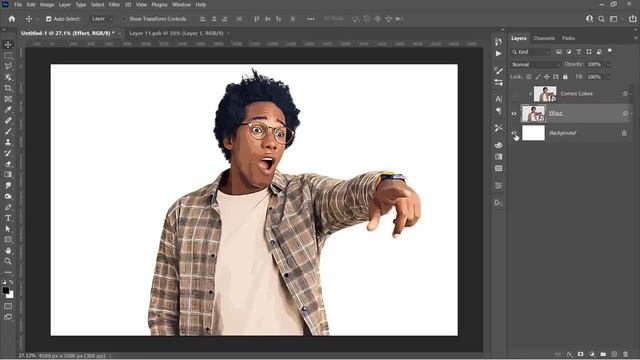The width and height of the screenshot is (640, 360).
Task: Select the History Brush tool
Action: coord(8,153)
